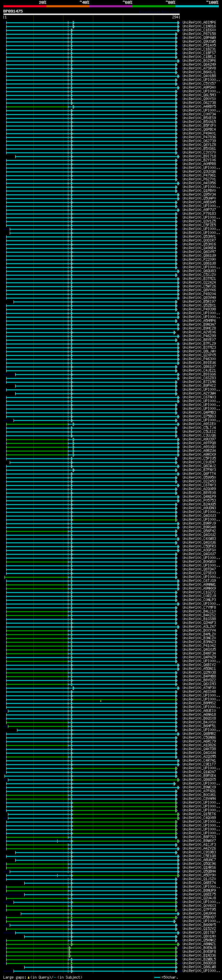The height and width of the screenshot is (980, 222).
Task: Click the label UniRef100_Q86LW8
Action: 199,967
